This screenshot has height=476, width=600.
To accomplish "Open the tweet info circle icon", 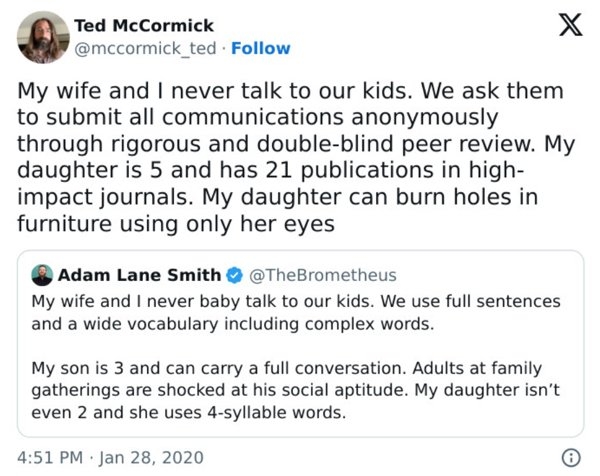I will [x=571, y=457].
